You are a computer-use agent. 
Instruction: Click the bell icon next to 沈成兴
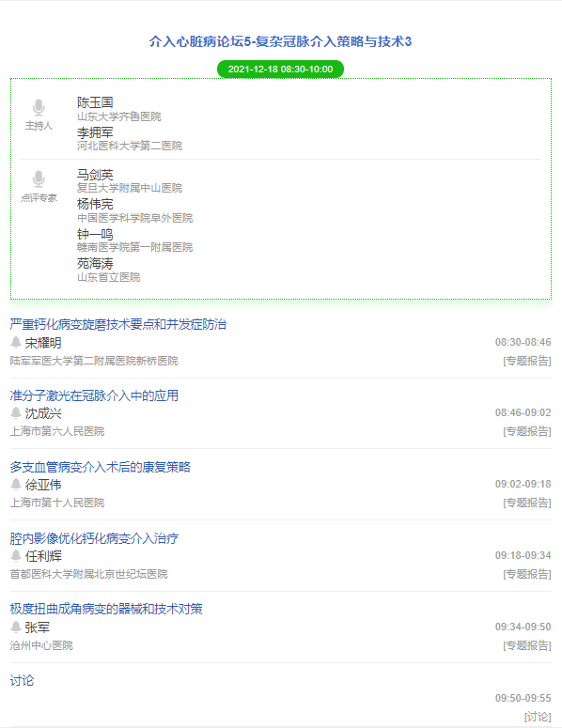point(16,412)
